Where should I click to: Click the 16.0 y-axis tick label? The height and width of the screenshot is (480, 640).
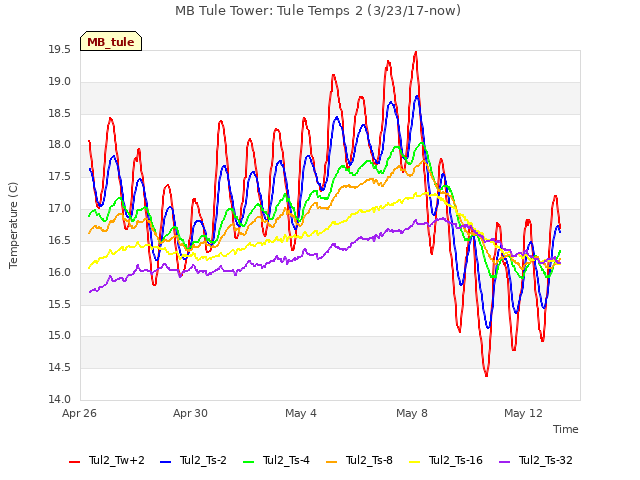pos(60,272)
